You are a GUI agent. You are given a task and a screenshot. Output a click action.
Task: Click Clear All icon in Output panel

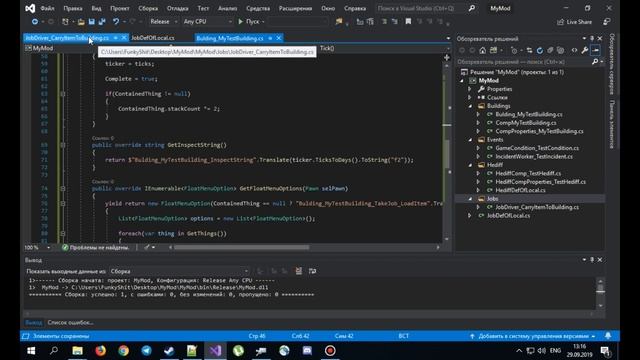click(299, 271)
